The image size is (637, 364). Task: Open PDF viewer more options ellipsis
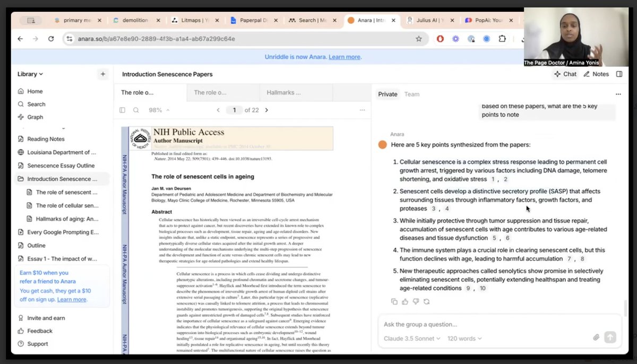(x=363, y=110)
